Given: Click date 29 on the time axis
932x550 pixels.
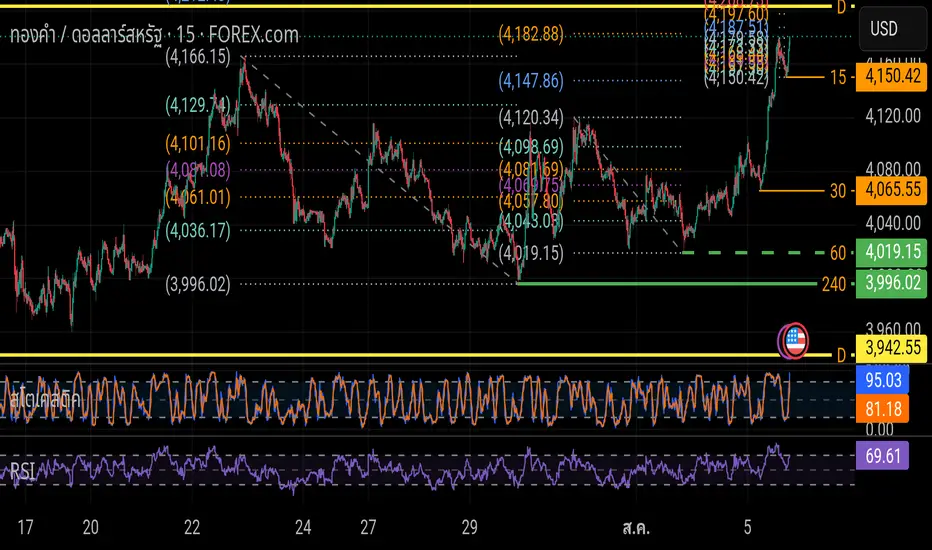Looking at the screenshot, I should pos(470,527).
